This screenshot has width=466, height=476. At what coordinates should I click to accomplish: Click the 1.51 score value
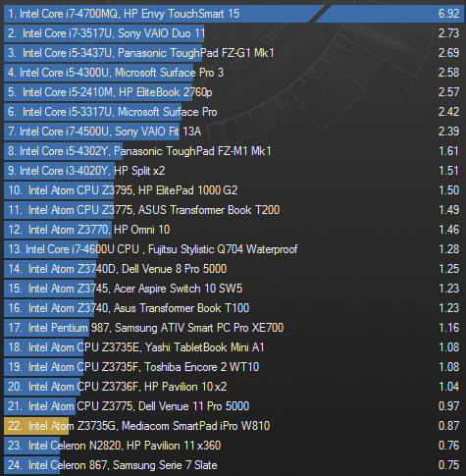[448, 171]
